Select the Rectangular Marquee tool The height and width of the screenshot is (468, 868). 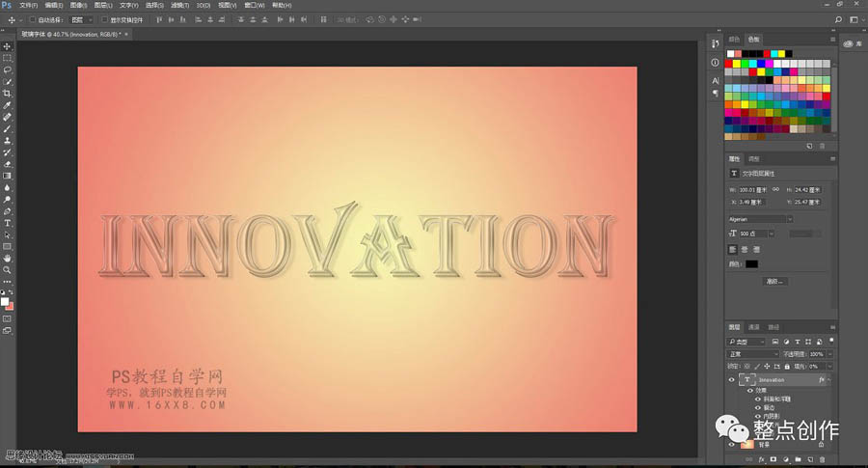pyautogui.click(x=7, y=58)
